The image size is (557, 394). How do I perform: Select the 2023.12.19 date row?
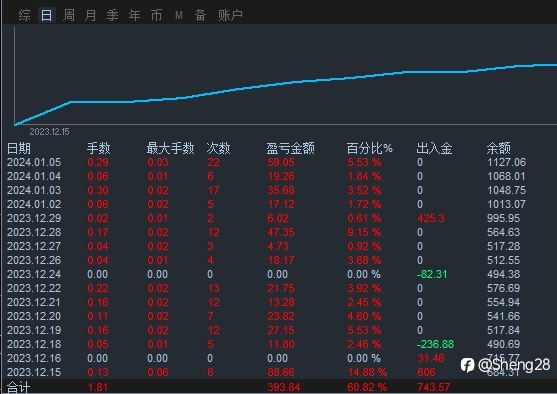point(34,330)
